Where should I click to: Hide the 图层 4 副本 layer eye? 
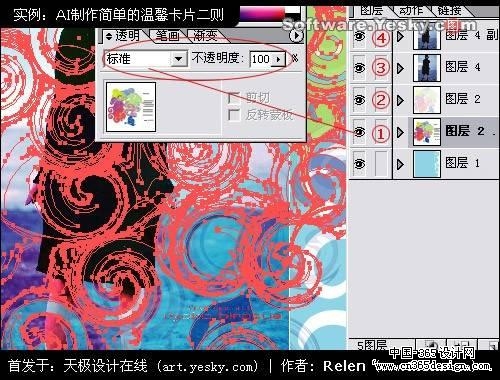pos(359,36)
